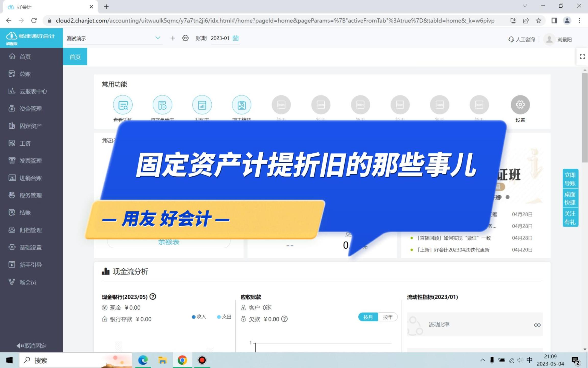
Task: Open 固定资产 sidebar module
Action: pos(31,126)
